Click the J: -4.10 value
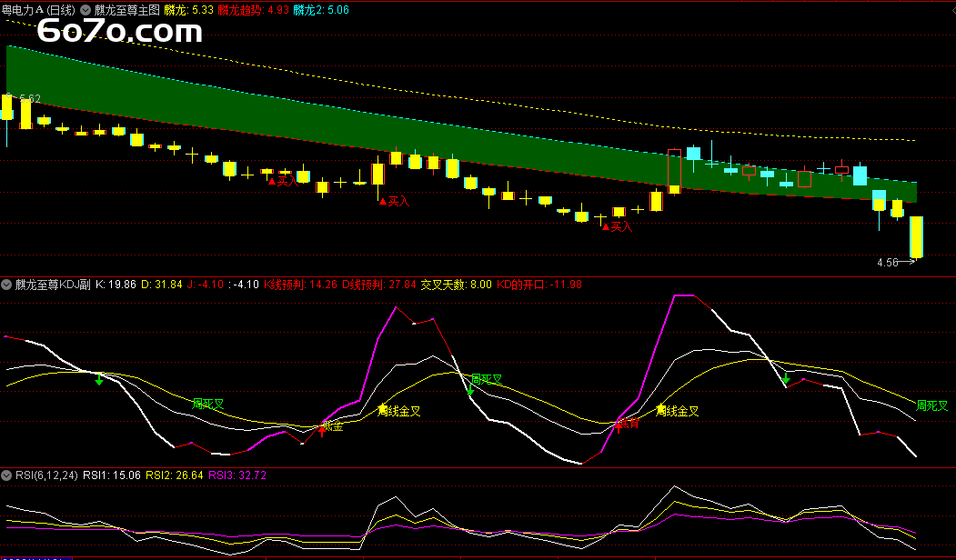956x560 pixels. (x=206, y=284)
